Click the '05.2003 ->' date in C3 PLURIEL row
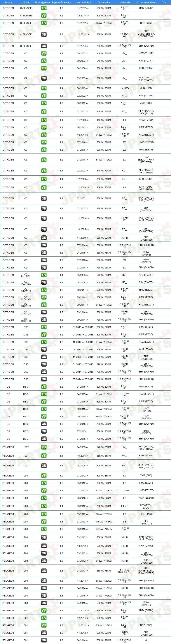171x644 pixels. [83, 275]
